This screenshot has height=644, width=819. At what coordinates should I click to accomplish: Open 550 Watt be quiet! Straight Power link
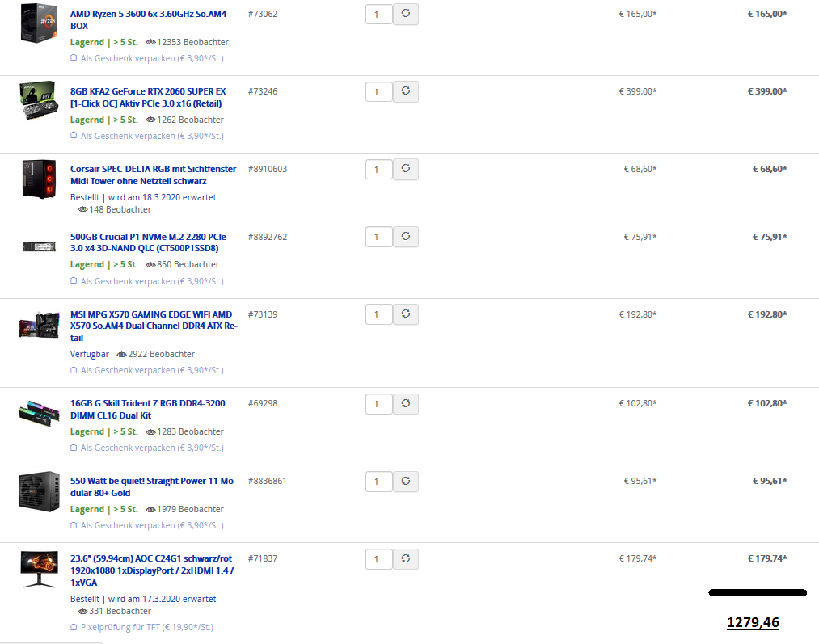(x=153, y=487)
